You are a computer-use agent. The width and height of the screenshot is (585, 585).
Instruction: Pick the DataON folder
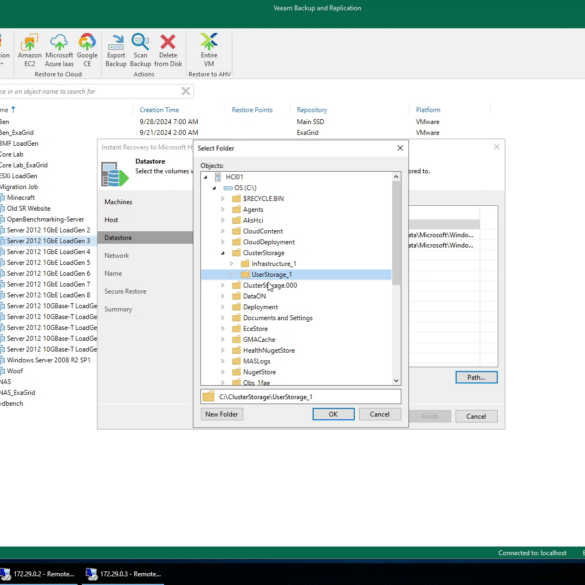tap(254, 296)
